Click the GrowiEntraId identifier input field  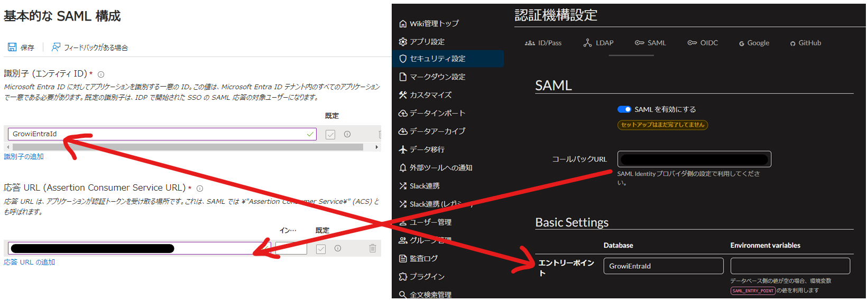(162, 134)
